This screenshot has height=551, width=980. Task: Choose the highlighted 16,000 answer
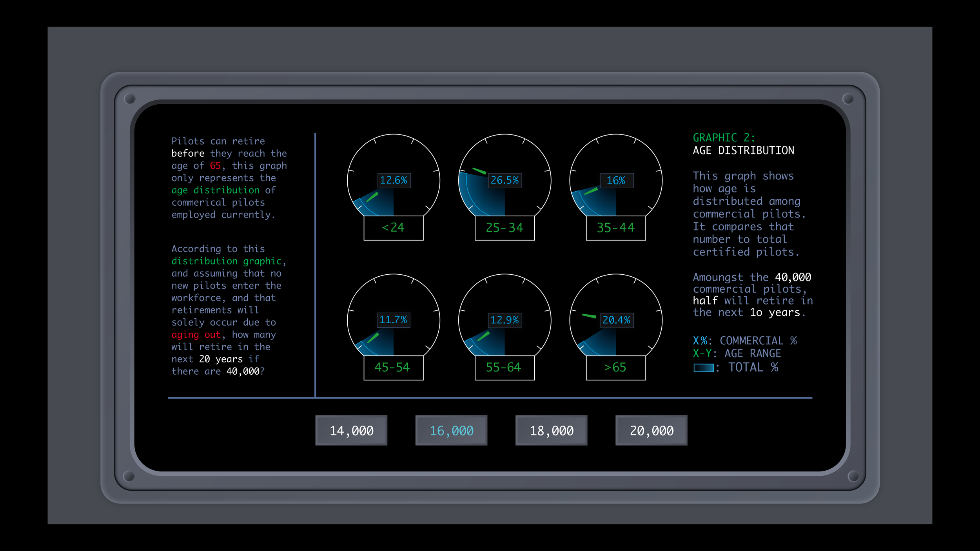point(451,430)
